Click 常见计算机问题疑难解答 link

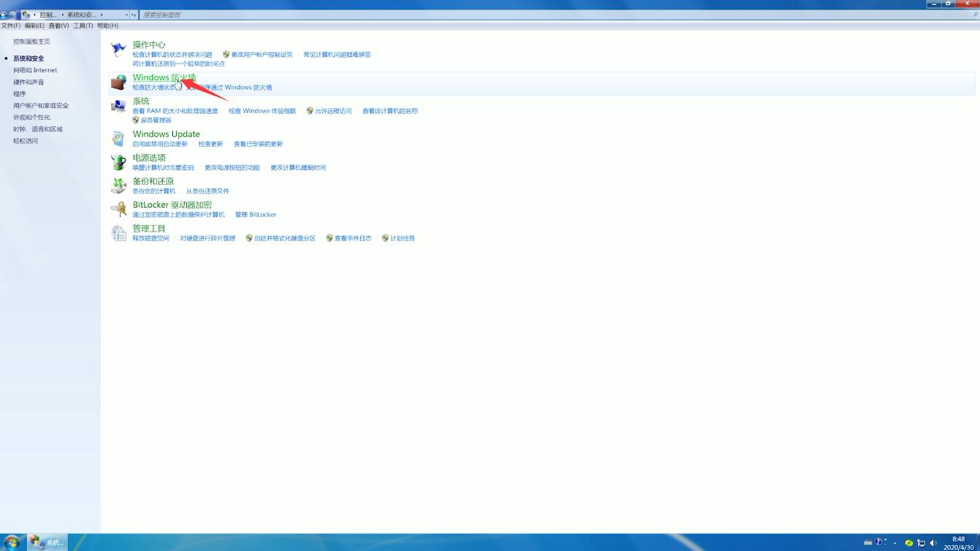[337, 55]
